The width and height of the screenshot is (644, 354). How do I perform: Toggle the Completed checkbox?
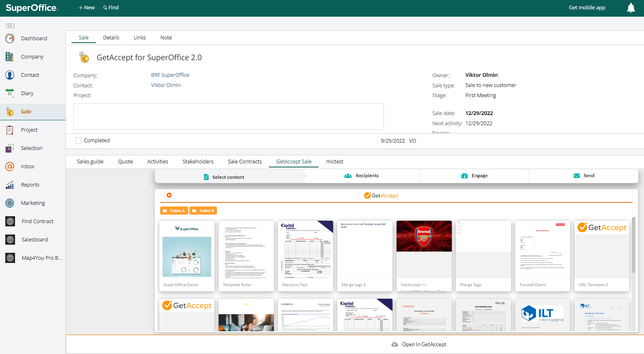pos(78,141)
